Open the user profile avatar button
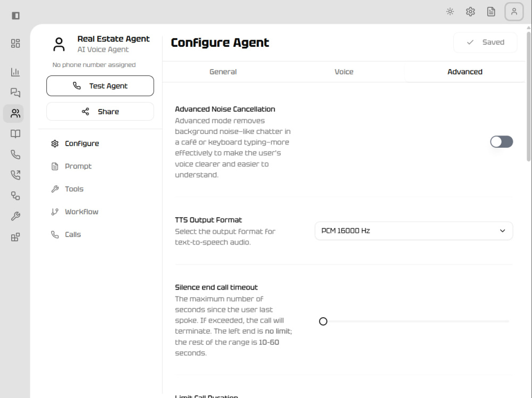Viewport: 532px width, 398px height. [x=514, y=12]
